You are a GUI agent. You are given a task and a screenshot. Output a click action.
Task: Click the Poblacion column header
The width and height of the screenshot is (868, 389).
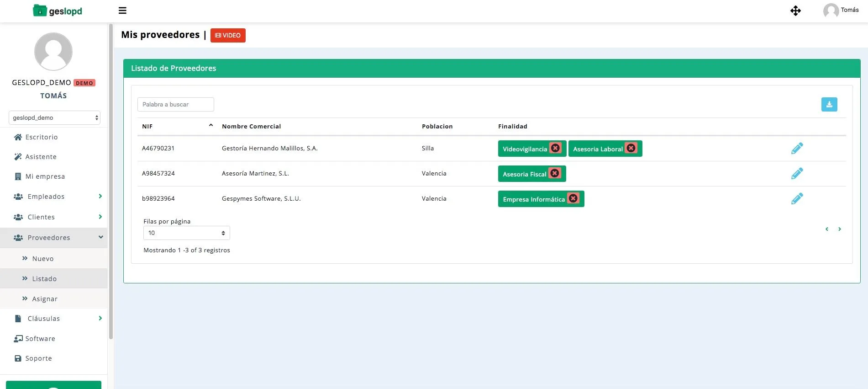click(437, 126)
